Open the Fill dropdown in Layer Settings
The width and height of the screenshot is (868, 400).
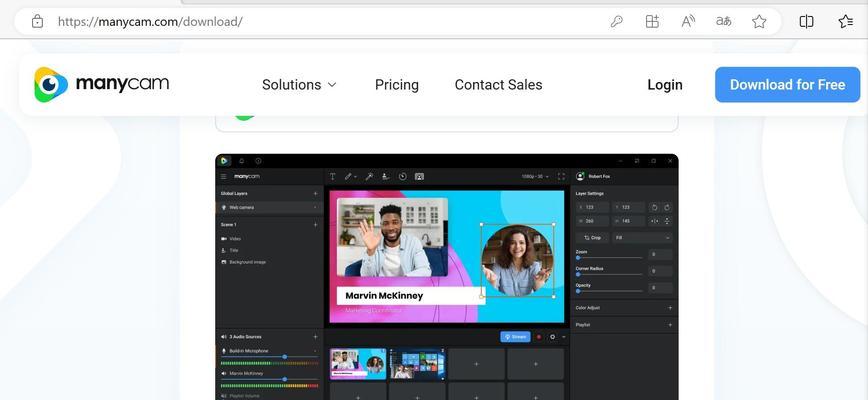click(643, 237)
